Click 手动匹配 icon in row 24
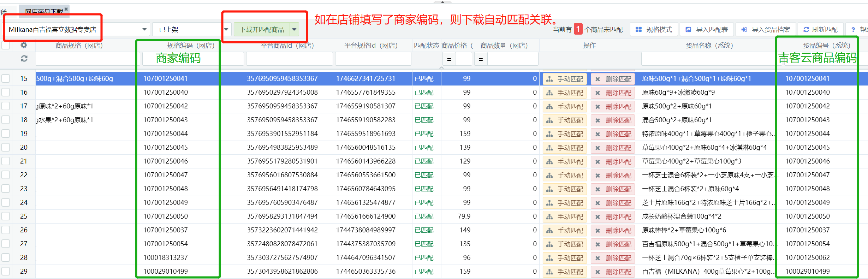The image size is (868, 279). click(549, 203)
